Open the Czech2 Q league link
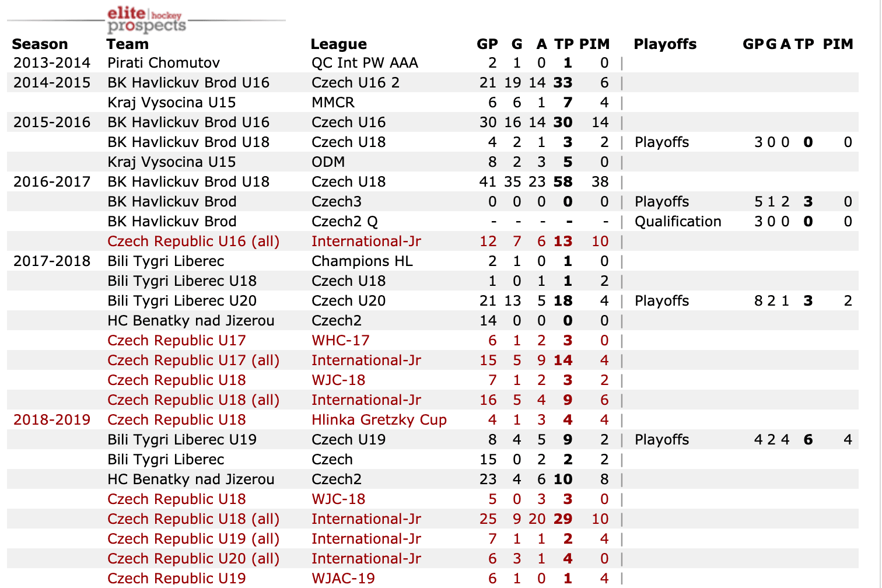Image resolution: width=882 pixels, height=588 pixels. 344,222
